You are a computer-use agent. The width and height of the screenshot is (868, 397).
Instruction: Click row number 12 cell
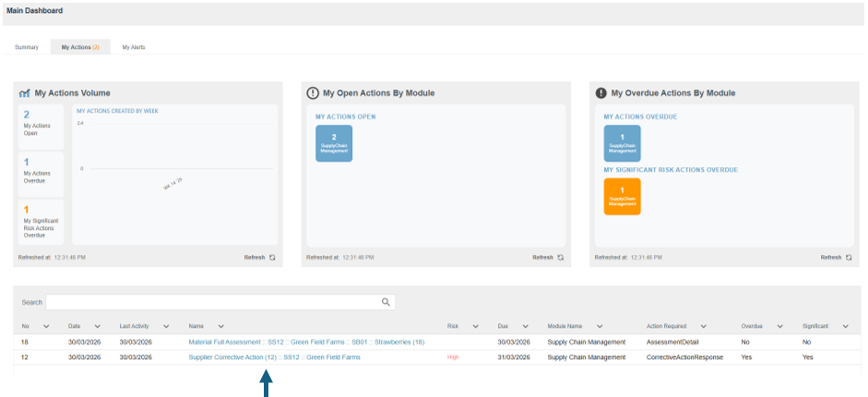[25, 357]
